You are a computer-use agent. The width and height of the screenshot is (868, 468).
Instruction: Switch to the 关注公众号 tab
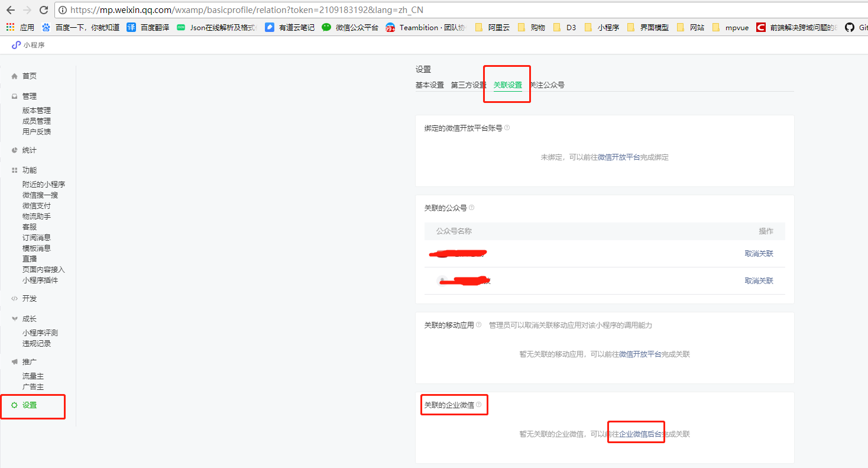pyautogui.click(x=547, y=85)
